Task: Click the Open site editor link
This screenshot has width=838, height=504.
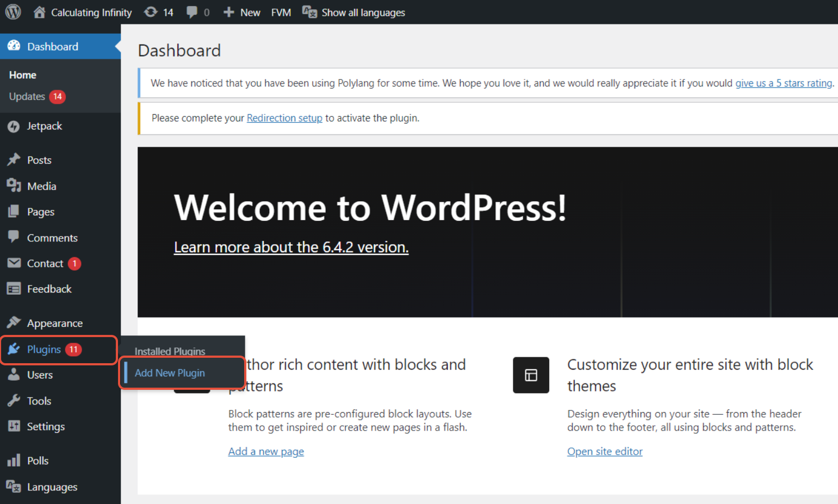Action: (x=605, y=451)
